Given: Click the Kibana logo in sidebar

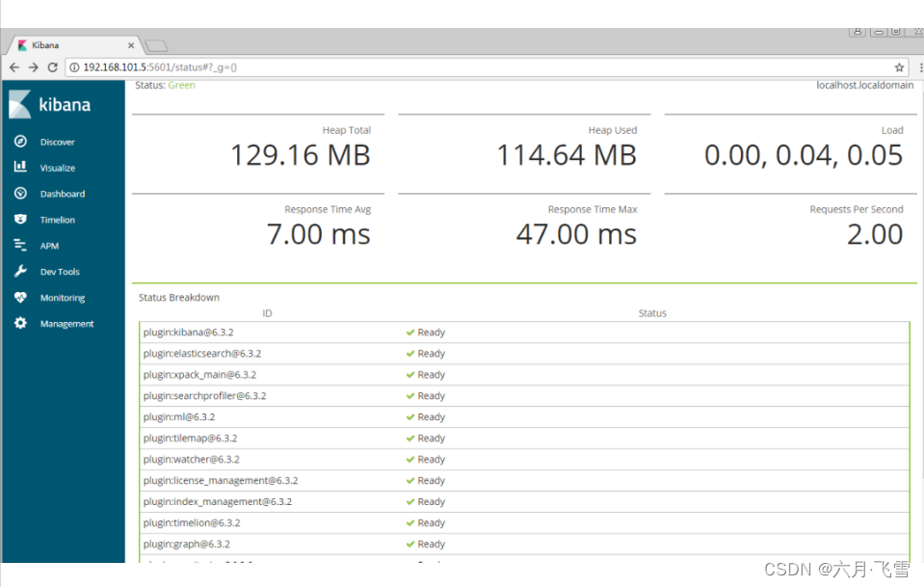Looking at the screenshot, I should click(19, 104).
